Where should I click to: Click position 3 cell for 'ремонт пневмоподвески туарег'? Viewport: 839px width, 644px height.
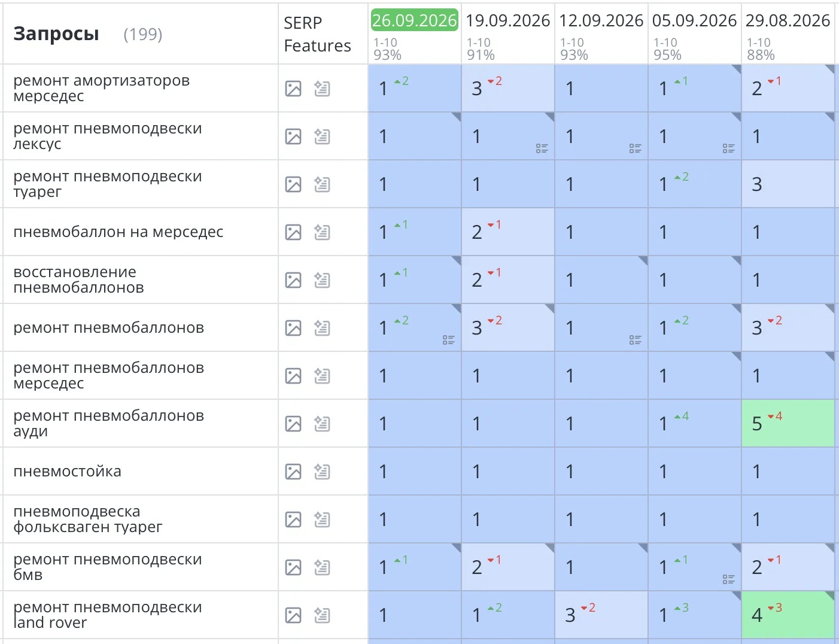pyautogui.click(x=788, y=184)
